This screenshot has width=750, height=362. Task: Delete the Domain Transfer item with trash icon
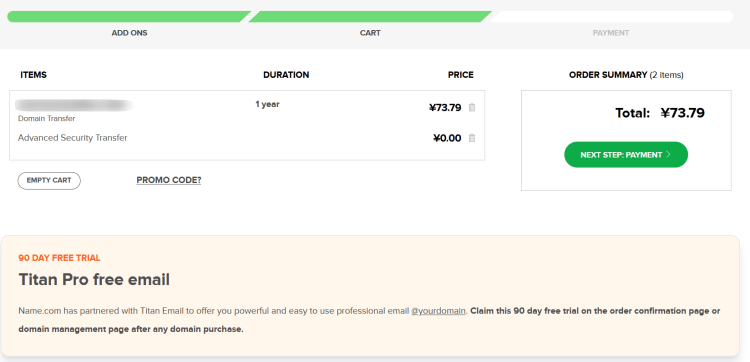click(x=472, y=108)
